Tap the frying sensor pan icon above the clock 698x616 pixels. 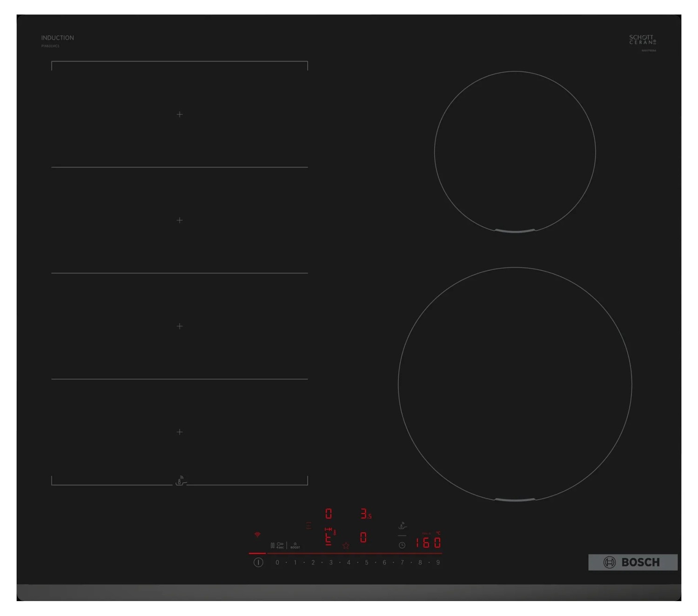click(x=403, y=526)
